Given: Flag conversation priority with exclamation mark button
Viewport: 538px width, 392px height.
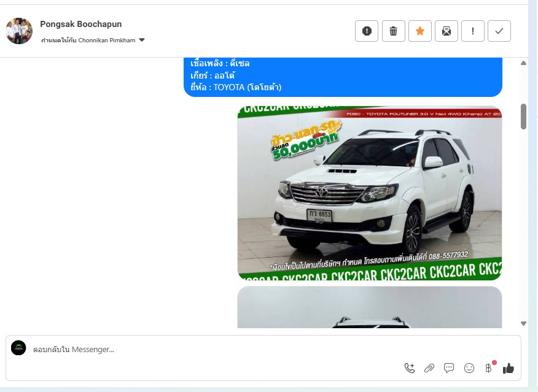Looking at the screenshot, I should click(473, 31).
